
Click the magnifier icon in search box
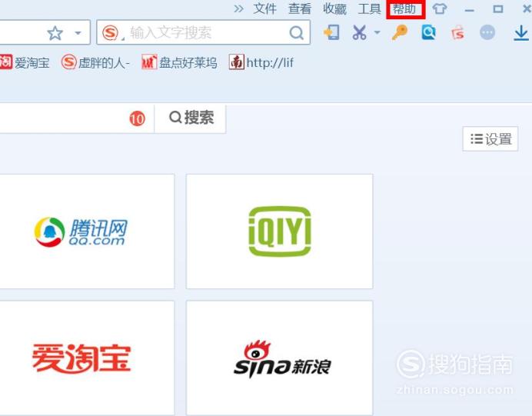click(x=296, y=33)
